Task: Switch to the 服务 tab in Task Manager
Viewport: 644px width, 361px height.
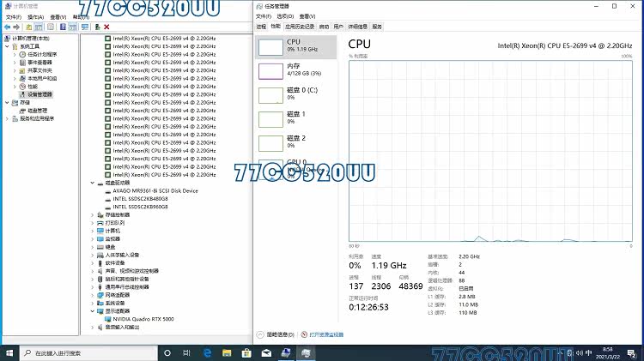Action: tap(377, 27)
